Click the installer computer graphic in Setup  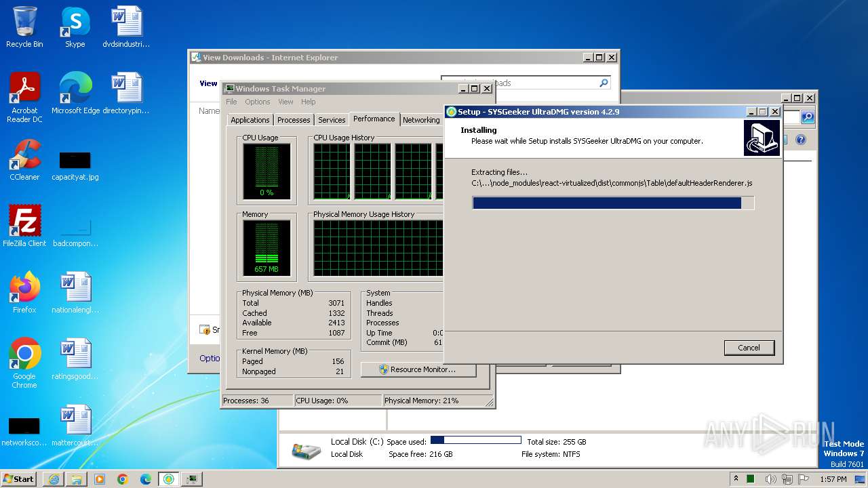762,138
